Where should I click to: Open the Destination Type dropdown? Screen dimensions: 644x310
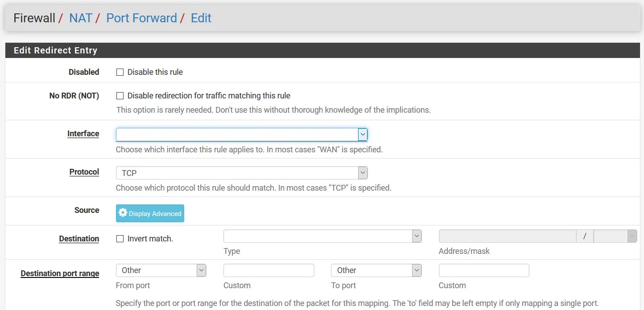point(322,236)
